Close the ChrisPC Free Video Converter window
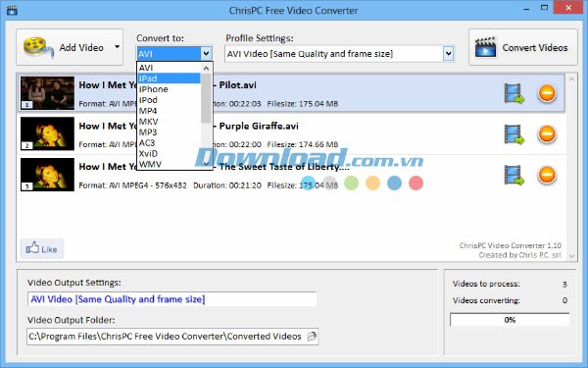 click(x=568, y=8)
